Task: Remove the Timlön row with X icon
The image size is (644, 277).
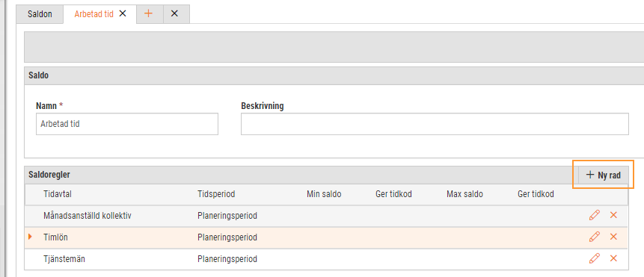Action: click(x=613, y=237)
